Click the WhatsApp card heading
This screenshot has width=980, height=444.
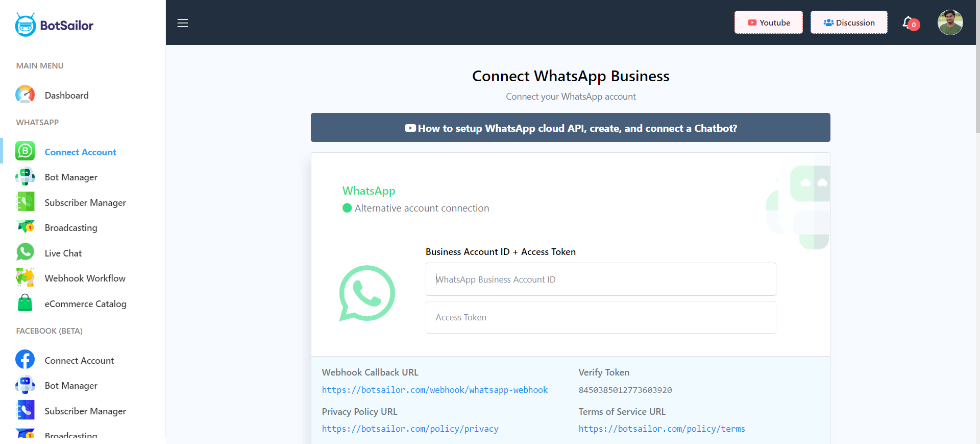pyautogui.click(x=369, y=191)
